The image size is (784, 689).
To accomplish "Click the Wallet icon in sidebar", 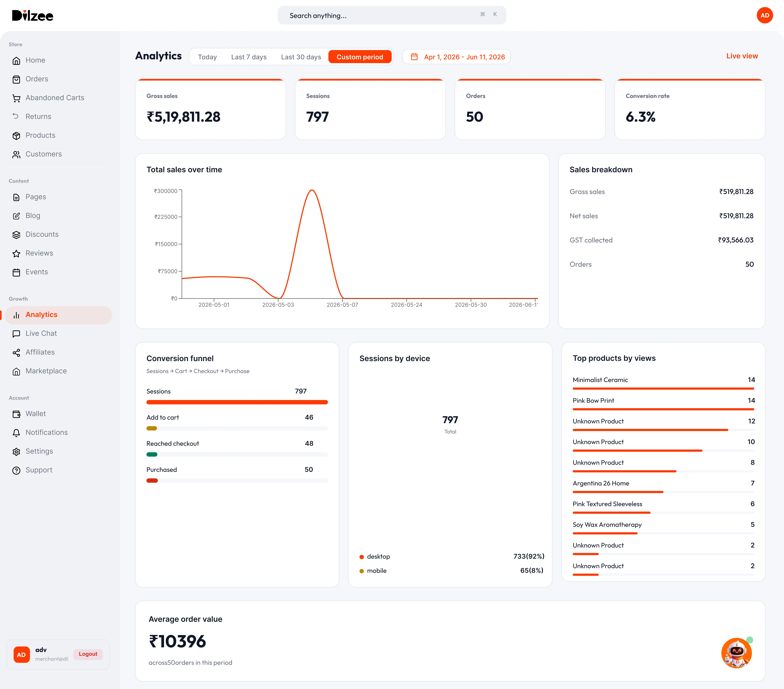I will tap(16, 414).
